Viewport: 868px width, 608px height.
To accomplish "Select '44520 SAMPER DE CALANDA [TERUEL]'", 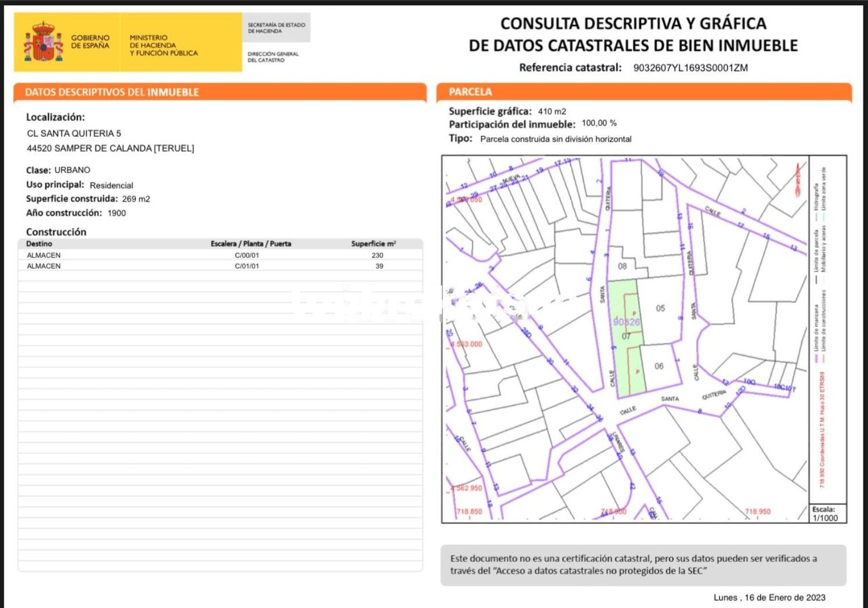I will coord(111,148).
